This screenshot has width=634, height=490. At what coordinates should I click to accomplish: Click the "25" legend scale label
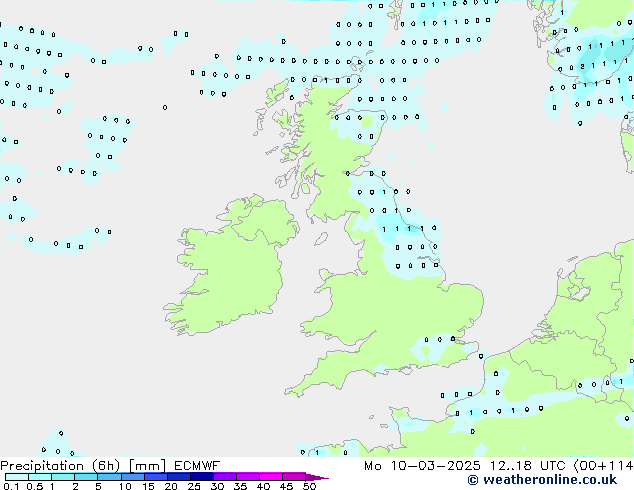pyautogui.click(x=194, y=486)
